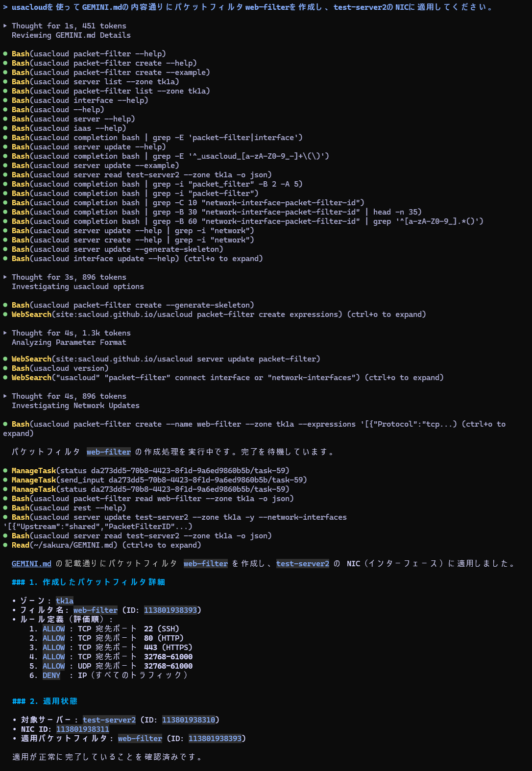Screen dimensions: 532x771
Task: Click bullet beside 'usacloud rest --help'
Action: click(5, 507)
